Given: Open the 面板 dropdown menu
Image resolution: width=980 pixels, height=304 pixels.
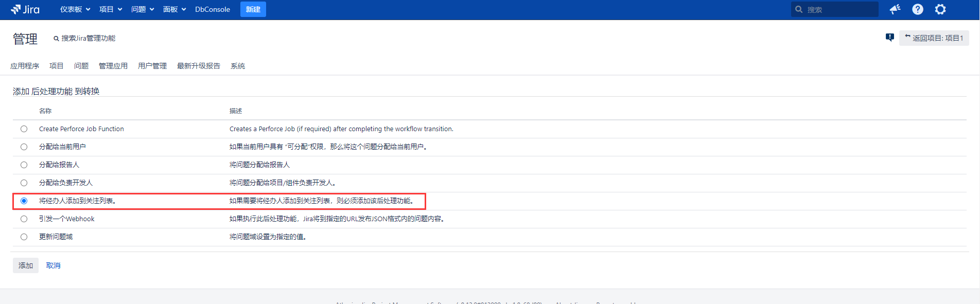Looking at the screenshot, I should pyautogui.click(x=174, y=9).
